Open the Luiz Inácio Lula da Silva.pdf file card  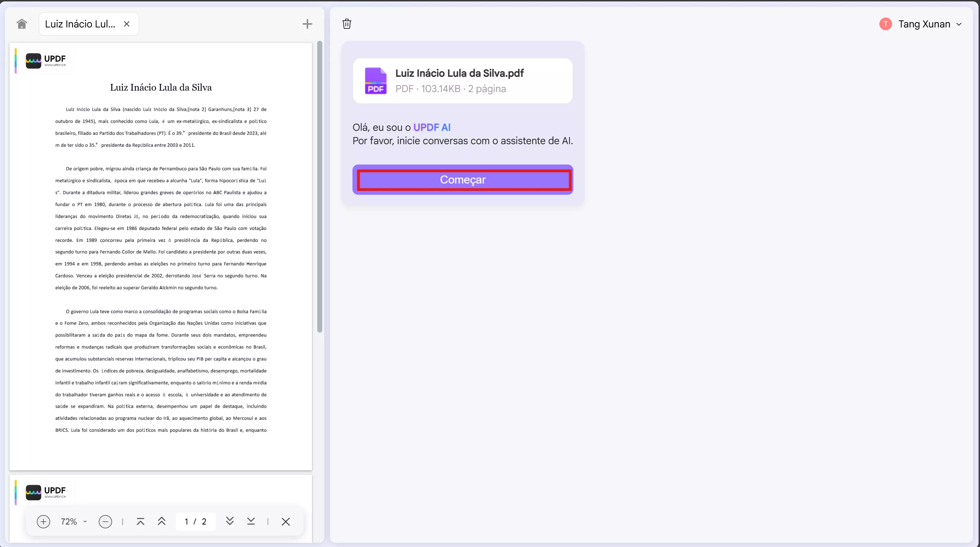462,81
